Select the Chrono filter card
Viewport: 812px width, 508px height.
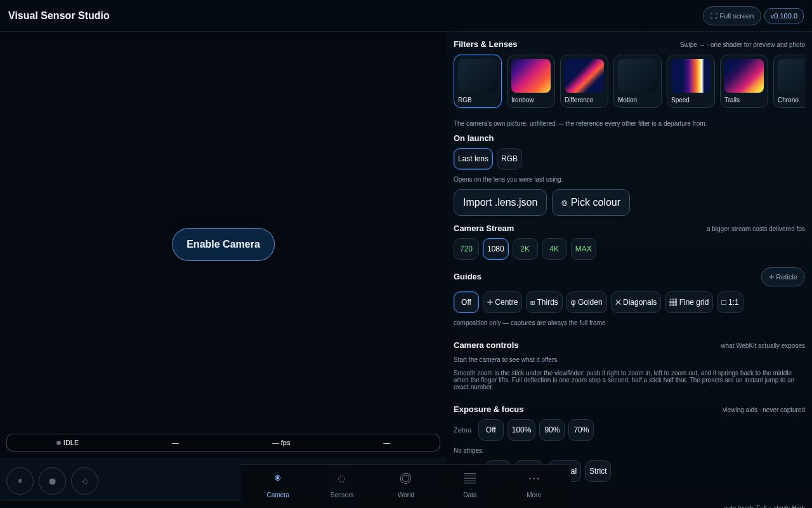(790, 81)
